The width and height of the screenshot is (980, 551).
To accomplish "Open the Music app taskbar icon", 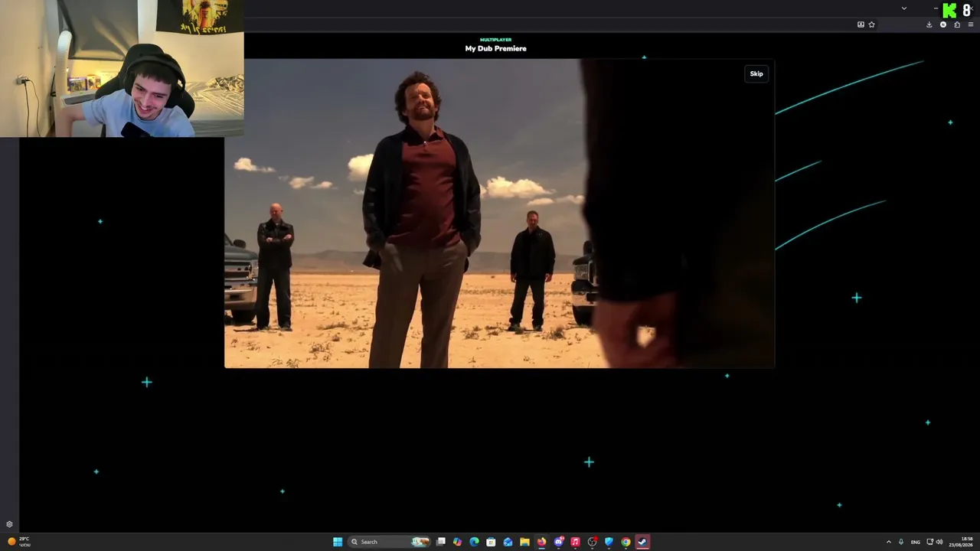I will pos(575,542).
